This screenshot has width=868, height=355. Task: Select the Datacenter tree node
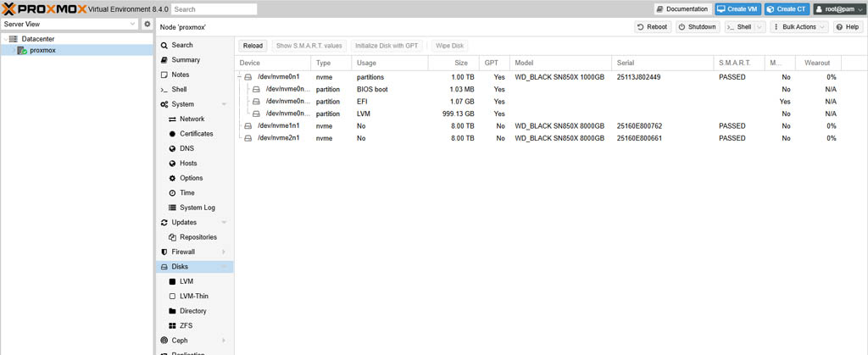[x=37, y=39]
